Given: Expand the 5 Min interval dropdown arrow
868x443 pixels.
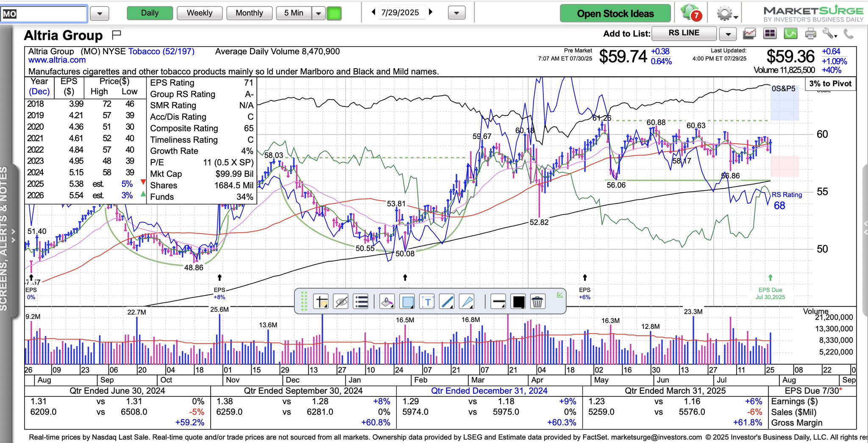Looking at the screenshot, I should pyautogui.click(x=318, y=14).
